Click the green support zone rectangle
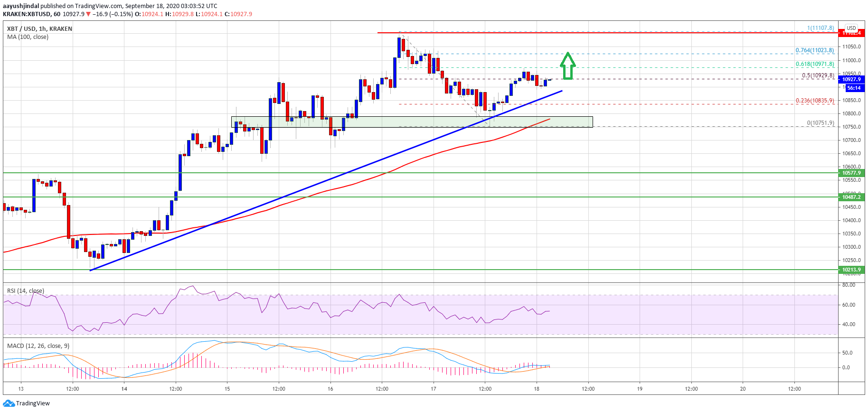This screenshot has height=412, width=868. 412,122
